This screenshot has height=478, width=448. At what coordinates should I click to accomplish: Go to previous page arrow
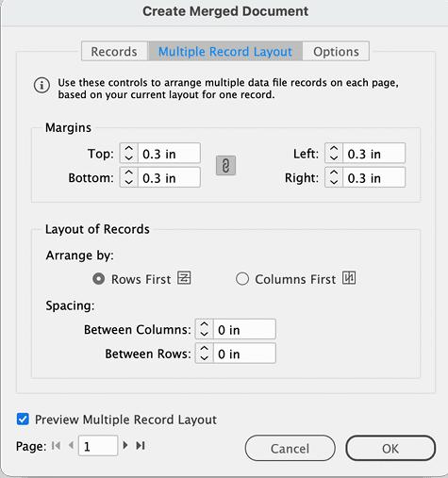click(x=71, y=445)
